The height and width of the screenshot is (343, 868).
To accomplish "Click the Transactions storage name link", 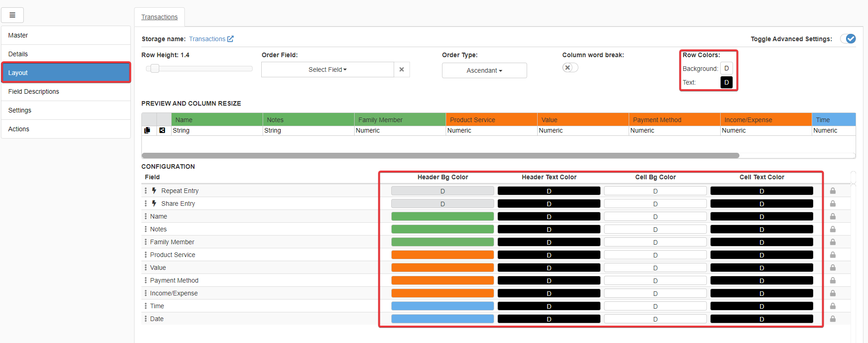I will [x=207, y=39].
